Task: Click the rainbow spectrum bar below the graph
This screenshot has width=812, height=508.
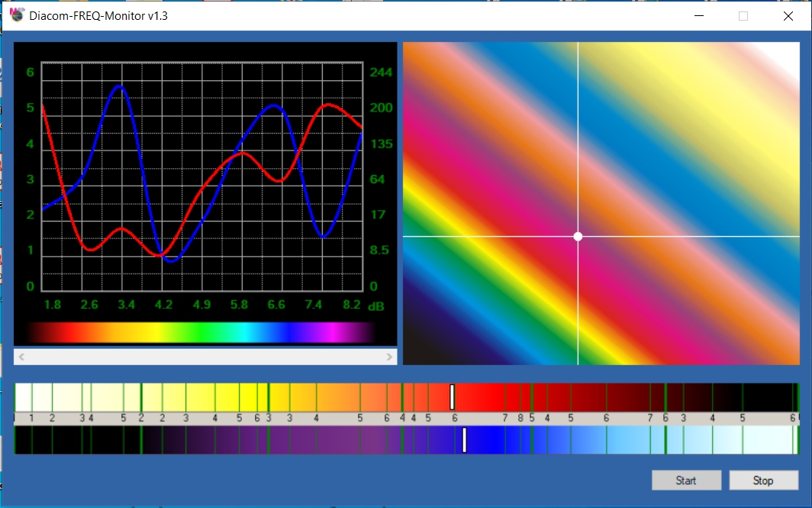Action: (x=200, y=332)
